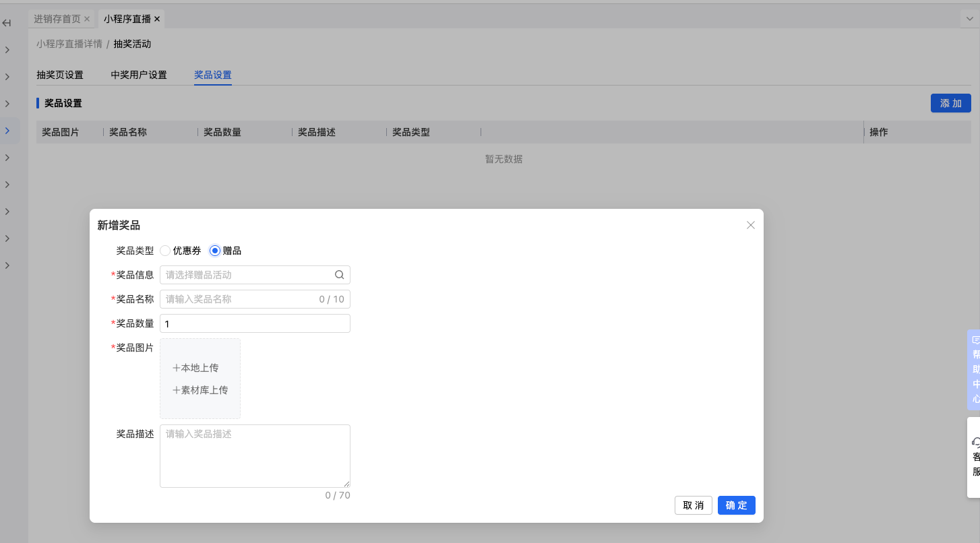Click 素材库上传 to pick from library
This screenshot has height=543, width=980.
point(201,390)
